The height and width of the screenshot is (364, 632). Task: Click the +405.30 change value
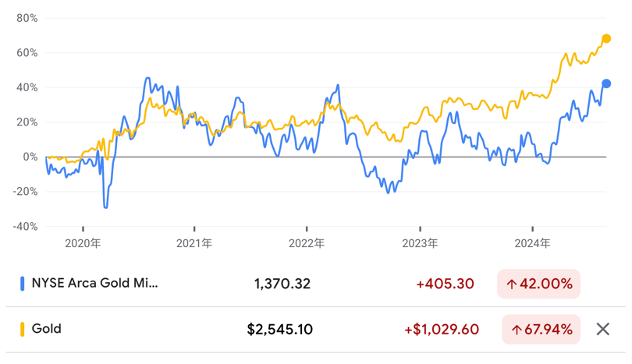pos(445,284)
